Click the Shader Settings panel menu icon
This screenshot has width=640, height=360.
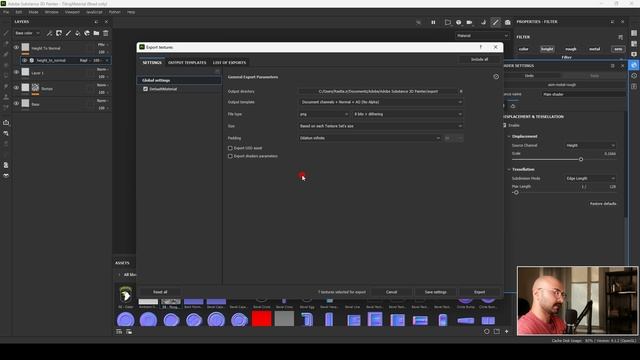point(613,66)
